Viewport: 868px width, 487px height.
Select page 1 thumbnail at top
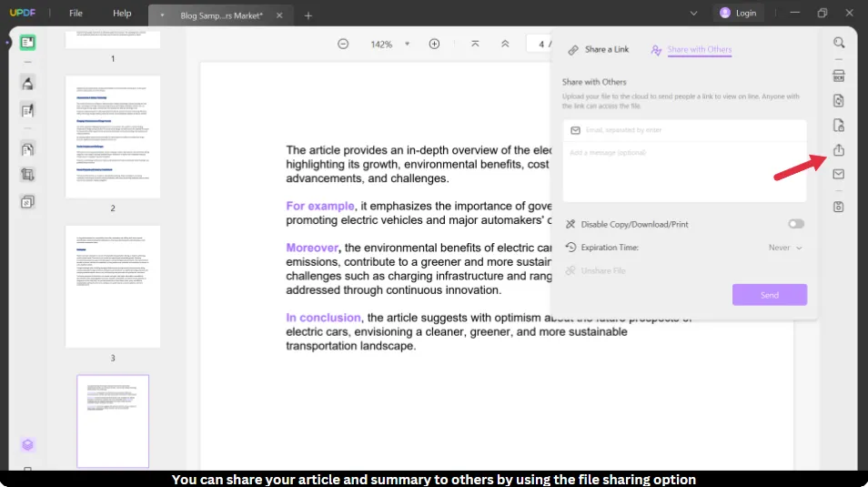(113, 39)
